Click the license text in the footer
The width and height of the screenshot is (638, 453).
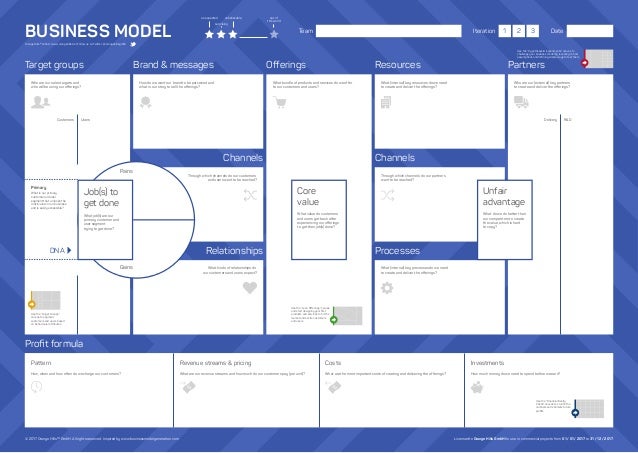533,439
